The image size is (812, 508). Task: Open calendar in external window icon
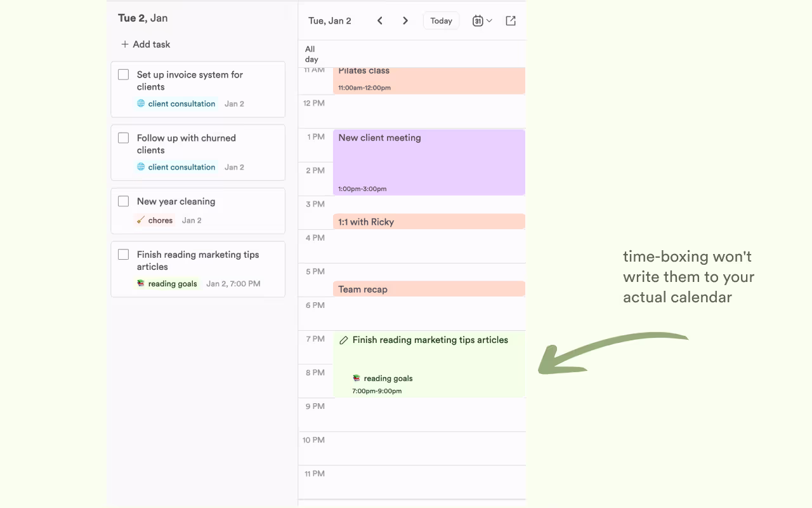(x=511, y=21)
